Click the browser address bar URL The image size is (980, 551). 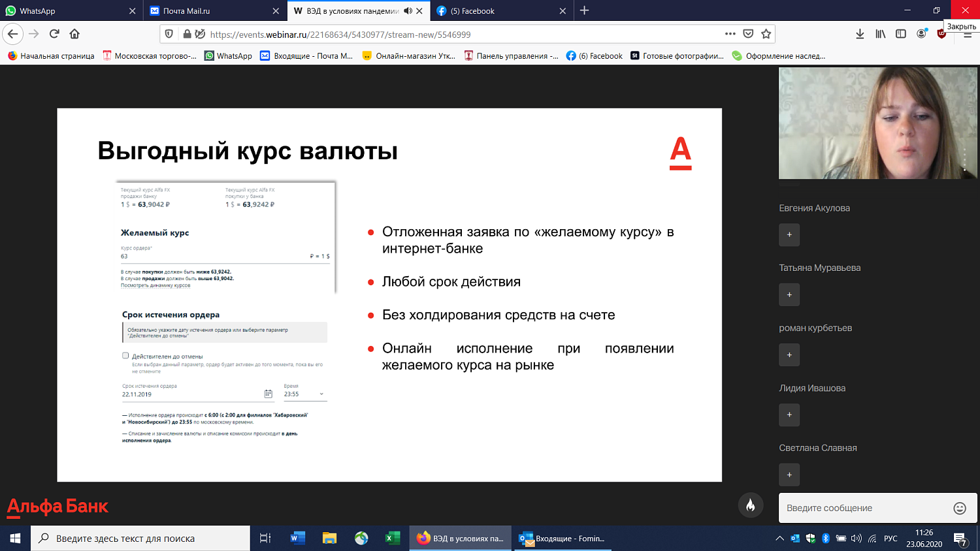[340, 35]
